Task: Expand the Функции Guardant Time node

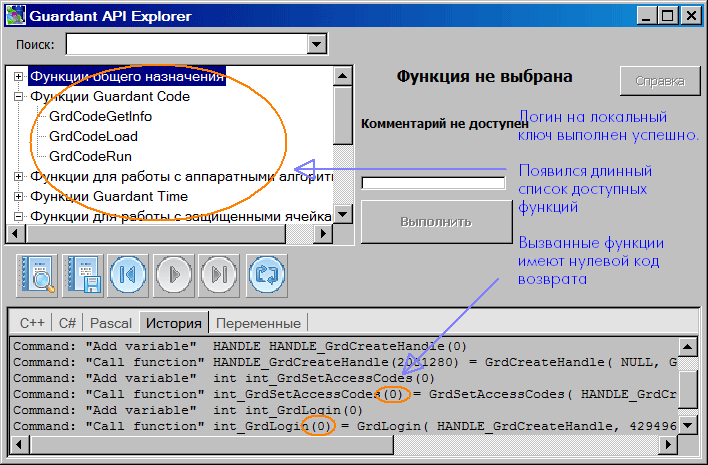Action: coord(18,197)
